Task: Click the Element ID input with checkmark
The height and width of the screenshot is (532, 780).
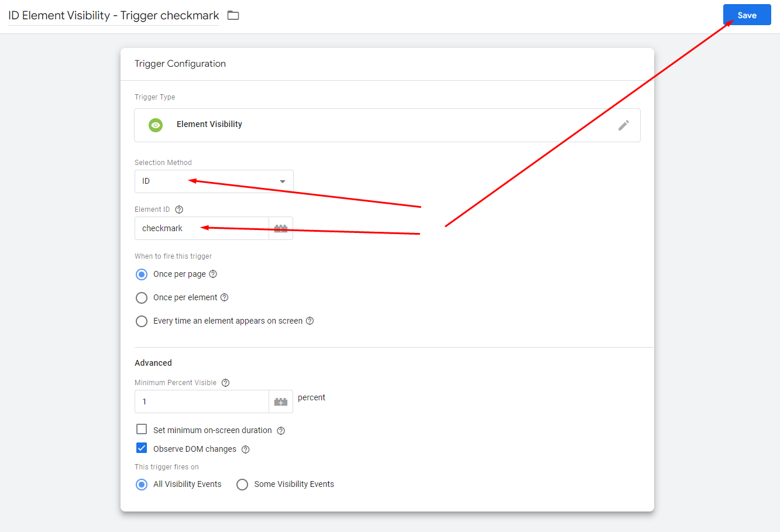Action: pyautogui.click(x=202, y=228)
